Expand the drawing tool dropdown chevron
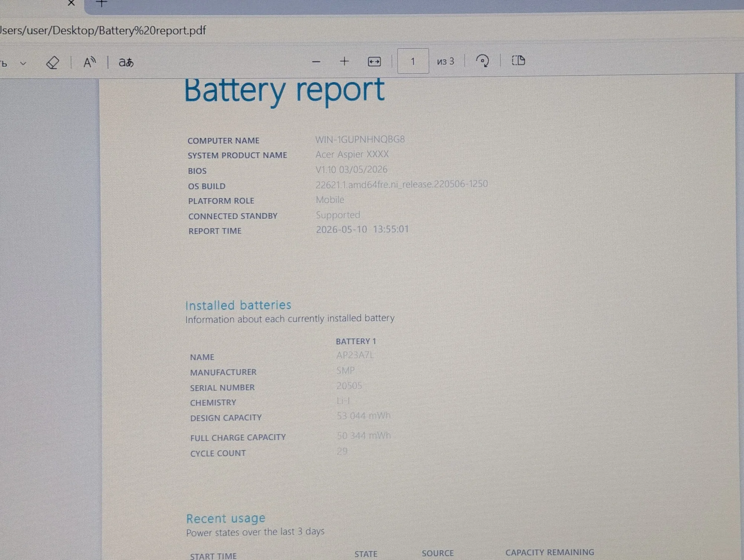744x560 pixels. tap(23, 64)
